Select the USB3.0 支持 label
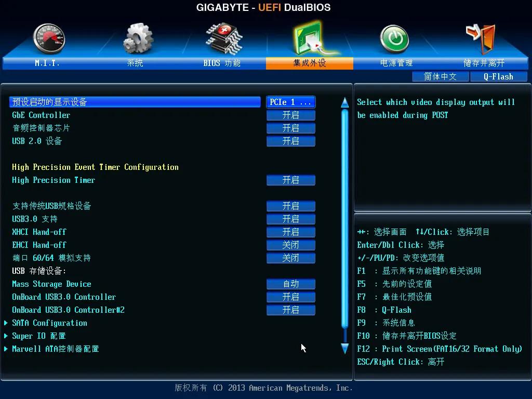This screenshot has height=399, width=532. coord(35,219)
